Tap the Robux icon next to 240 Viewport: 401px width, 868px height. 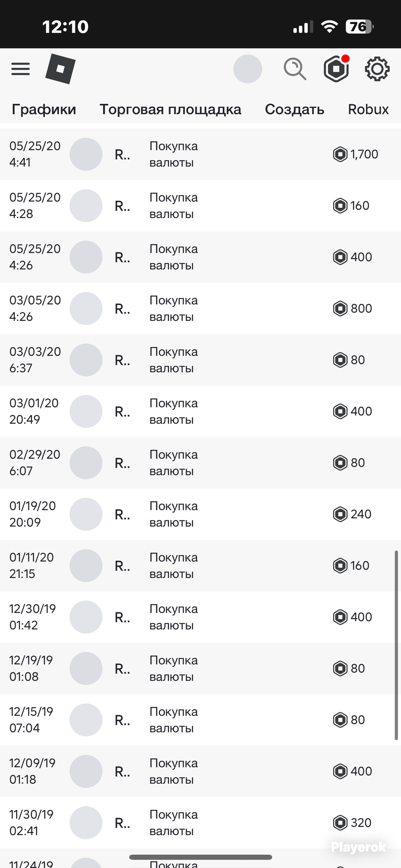click(340, 514)
